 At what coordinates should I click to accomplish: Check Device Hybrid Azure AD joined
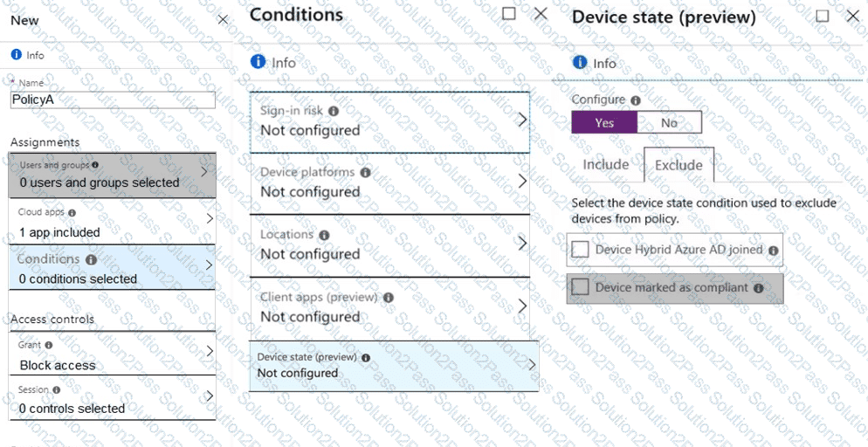click(581, 250)
